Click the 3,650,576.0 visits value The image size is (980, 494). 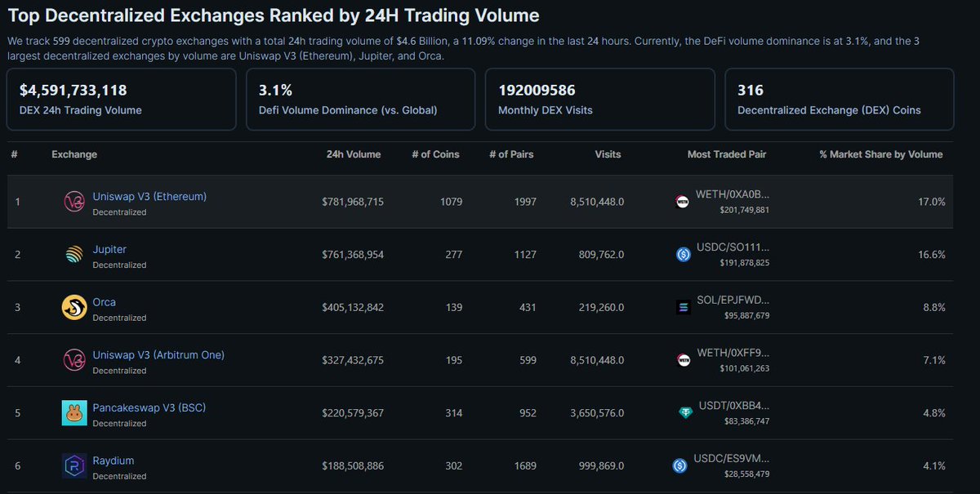pos(596,413)
